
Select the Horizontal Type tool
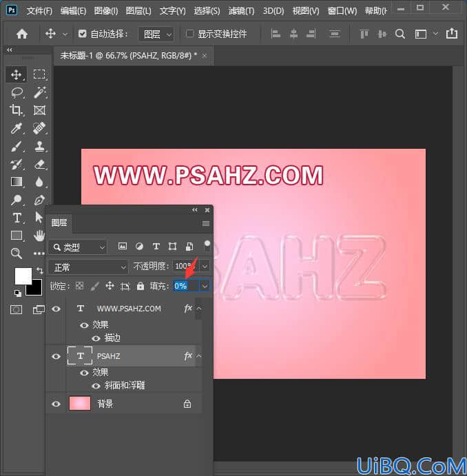tap(17, 218)
